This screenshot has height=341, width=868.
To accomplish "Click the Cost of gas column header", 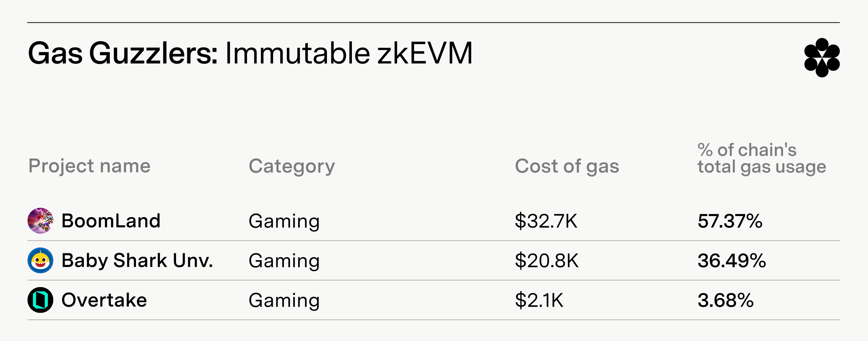I will click(567, 167).
